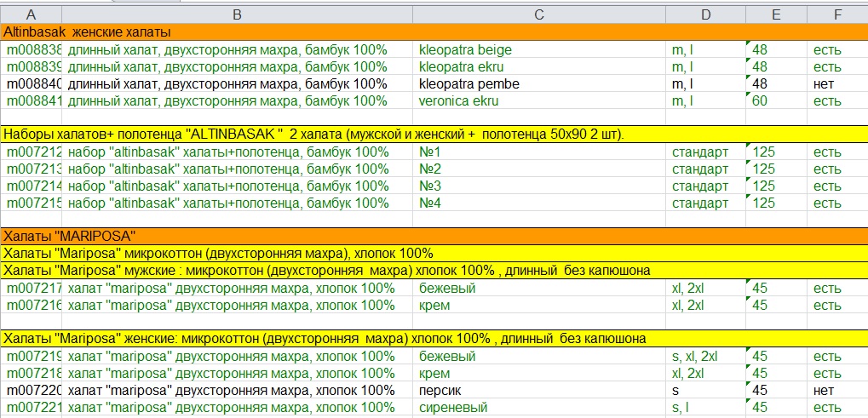The width and height of the screenshot is (868, 418).
Task: Click "бежевый" in the m007219 row
Action: pos(447,357)
